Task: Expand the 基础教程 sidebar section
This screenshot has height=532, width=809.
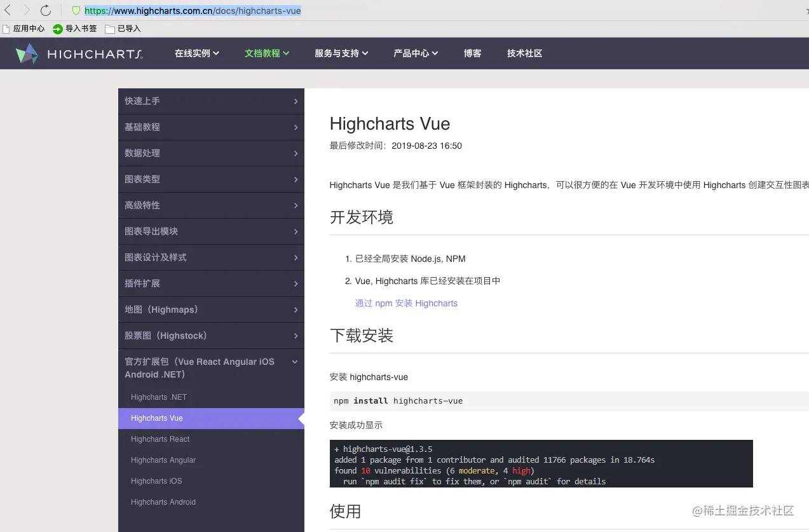Action: click(211, 127)
